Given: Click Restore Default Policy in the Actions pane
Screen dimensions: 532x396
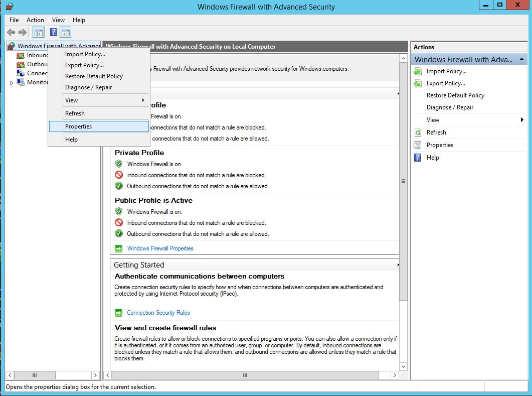Looking at the screenshot, I should point(455,95).
